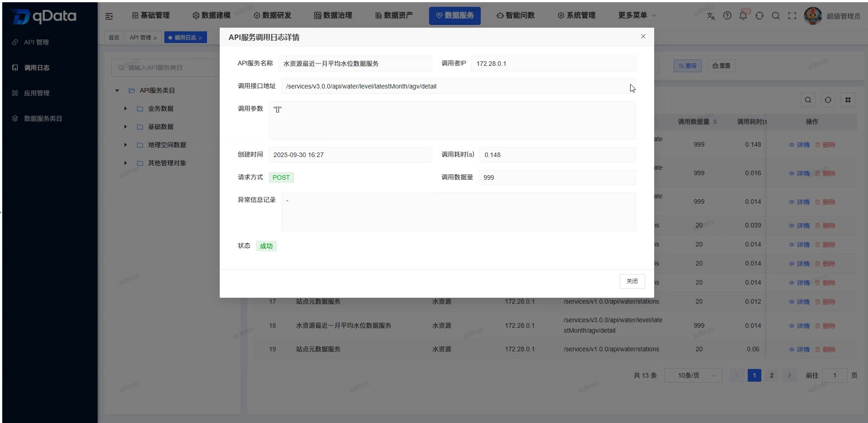This screenshot has height=423, width=868.
Task: Open notifications bell icon
Action: coord(743,16)
